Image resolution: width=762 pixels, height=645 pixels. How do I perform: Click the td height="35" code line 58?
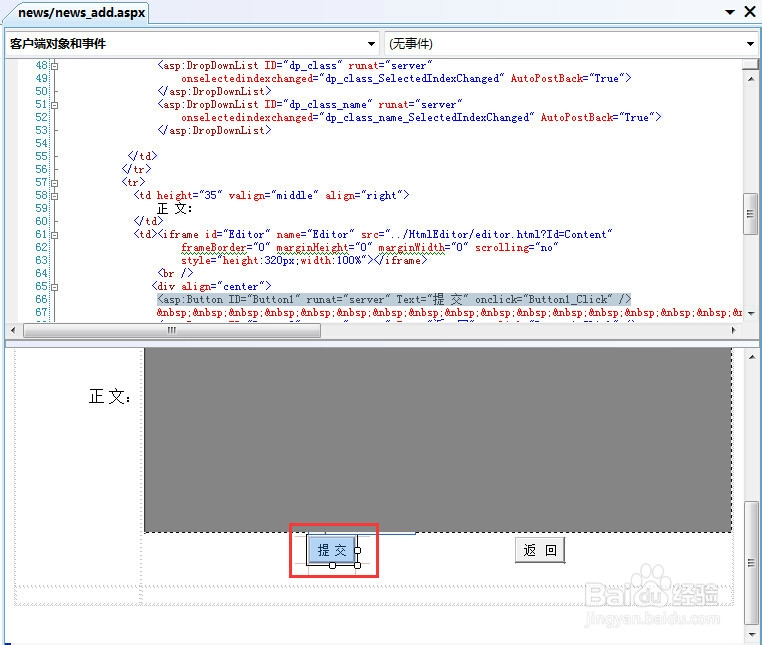click(x=271, y=195)
